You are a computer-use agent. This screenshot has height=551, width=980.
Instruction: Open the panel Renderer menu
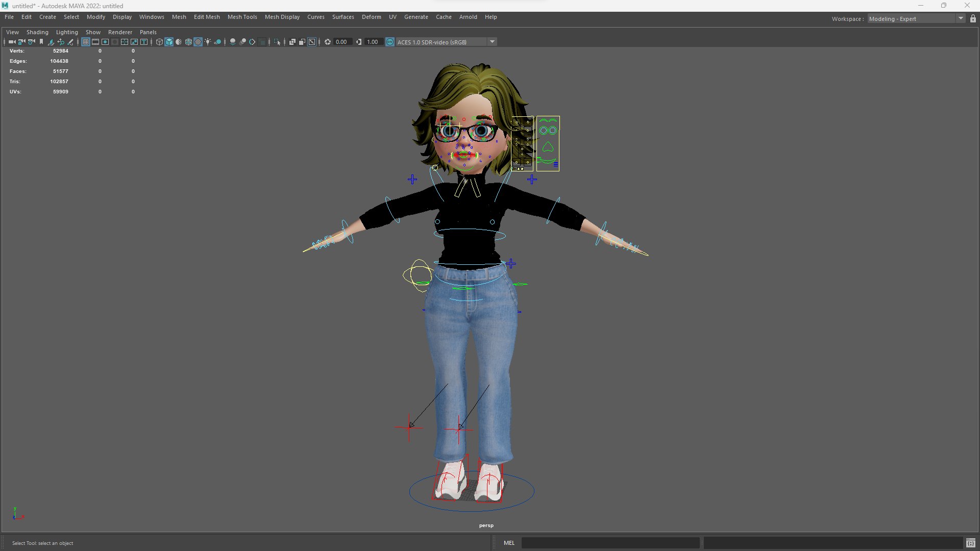120,32
